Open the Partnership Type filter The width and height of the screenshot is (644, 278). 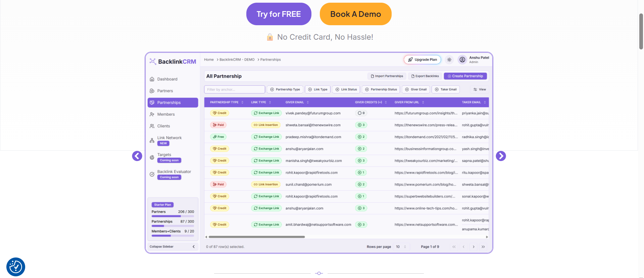click(x=285, y=89)
